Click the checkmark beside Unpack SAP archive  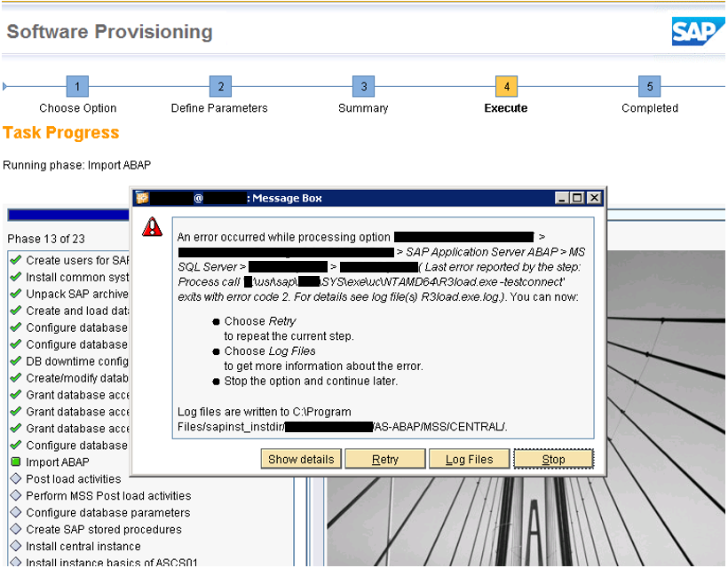pyautogui.click(x=16, y=293)
